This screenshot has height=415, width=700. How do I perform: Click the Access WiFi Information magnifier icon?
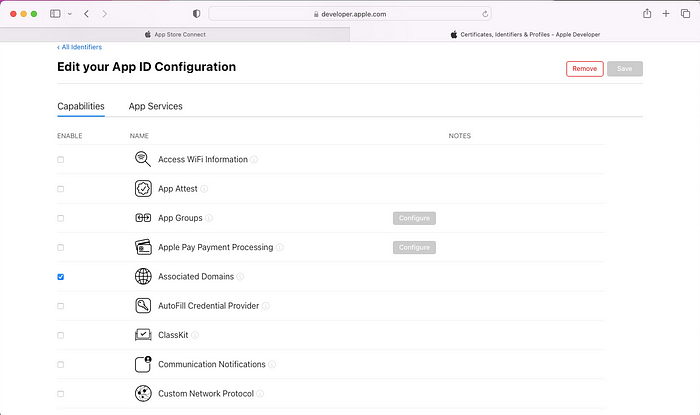coord(143,159)
